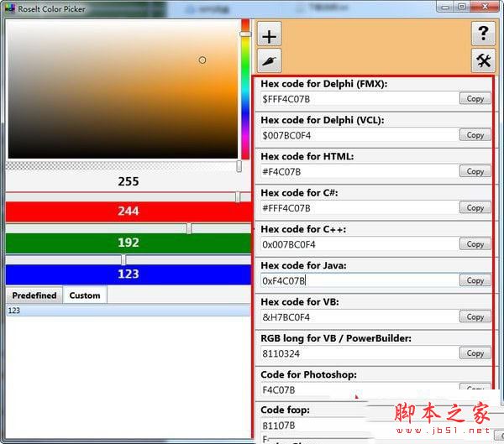The height and width of the screenshot is (444, 504).
Task: Open settings via the wrench tools icon
Action: [x=483, y=60]
